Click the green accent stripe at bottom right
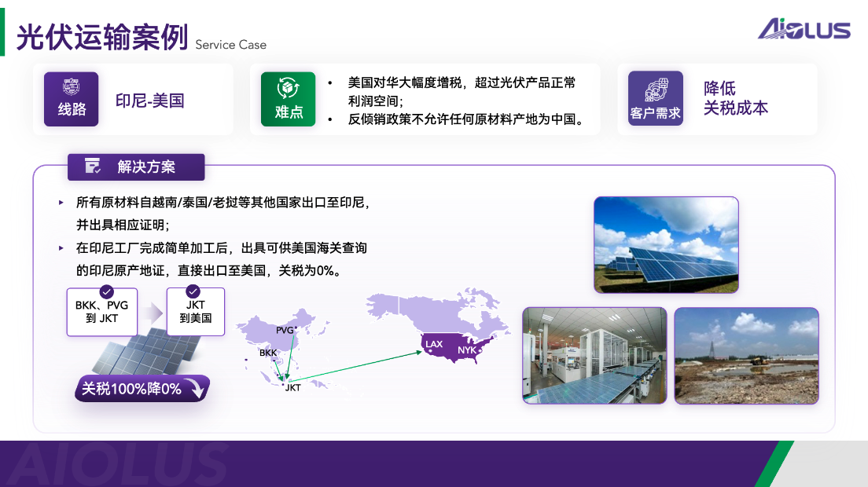 (x=774, y=463)
